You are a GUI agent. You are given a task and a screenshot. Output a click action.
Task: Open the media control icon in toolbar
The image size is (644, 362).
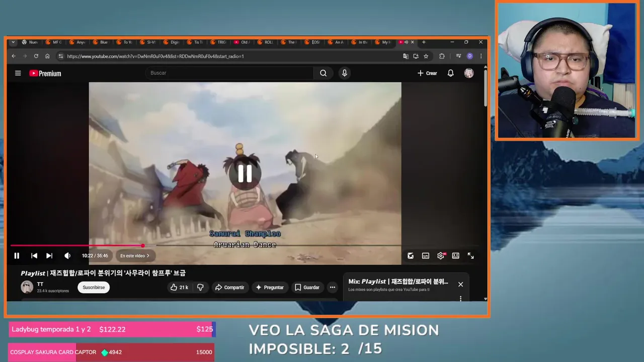458,56
